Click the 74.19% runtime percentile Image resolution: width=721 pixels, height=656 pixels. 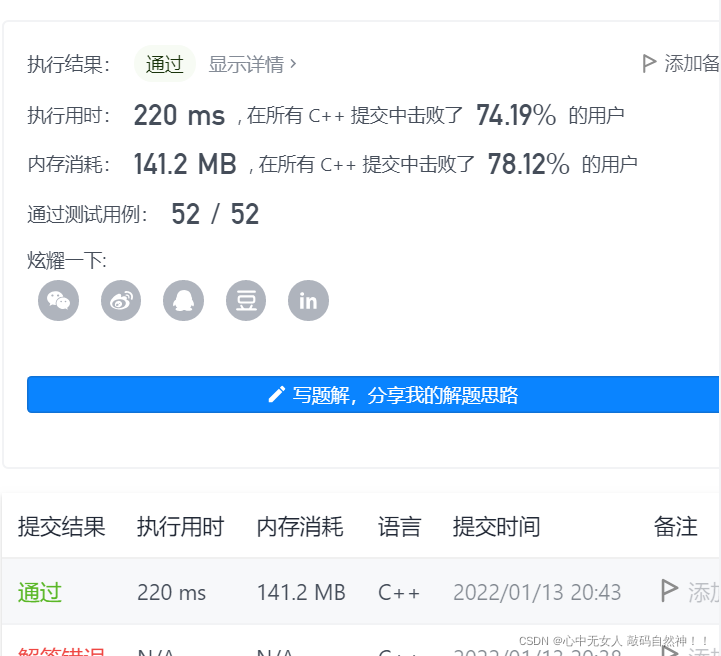516,115
